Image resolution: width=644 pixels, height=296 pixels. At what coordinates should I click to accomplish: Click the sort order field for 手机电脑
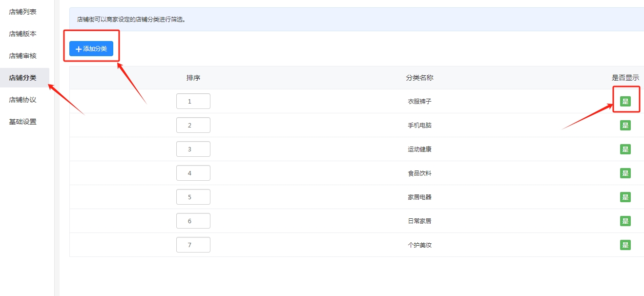tap(193, 125)
